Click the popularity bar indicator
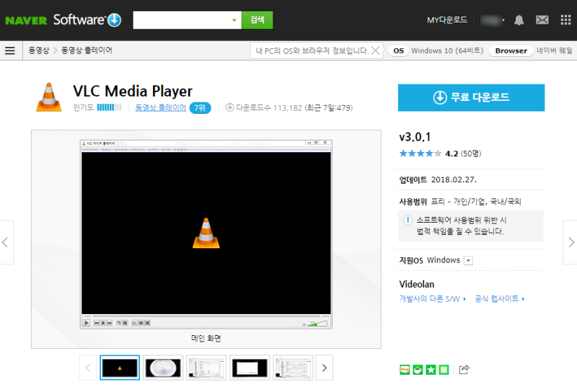Viewport: 577px width, 392px height. (x=109, y=107)
